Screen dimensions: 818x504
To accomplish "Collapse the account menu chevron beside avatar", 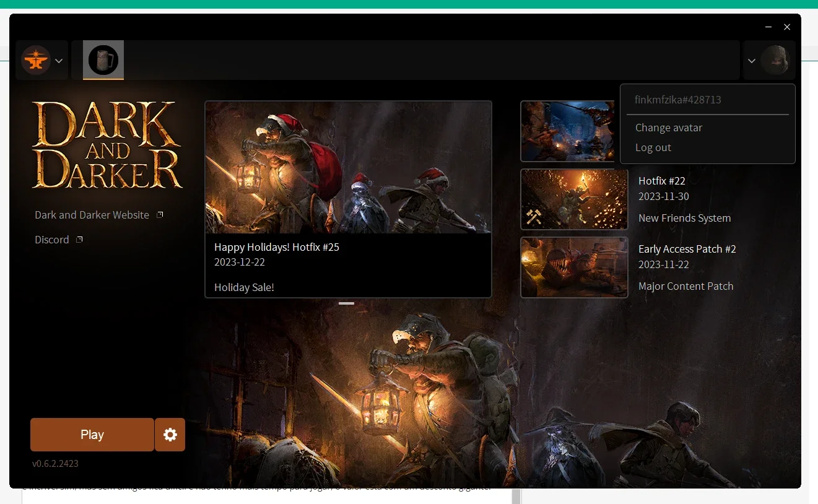I will point(752,61).
